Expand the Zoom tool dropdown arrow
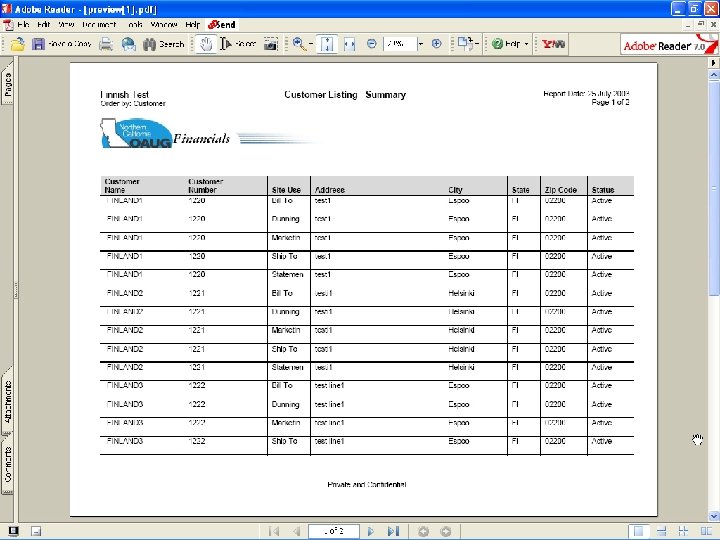720x540 pixels. point(311,44)
